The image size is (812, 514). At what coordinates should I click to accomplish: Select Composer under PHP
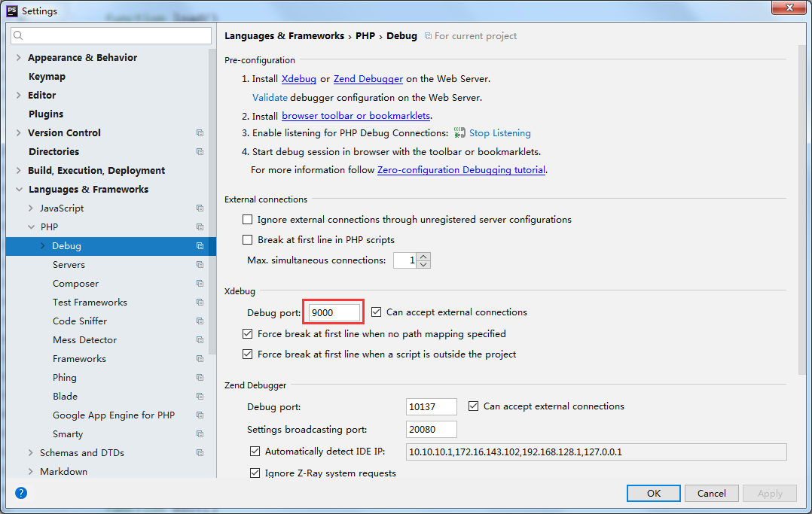(75, 284)
